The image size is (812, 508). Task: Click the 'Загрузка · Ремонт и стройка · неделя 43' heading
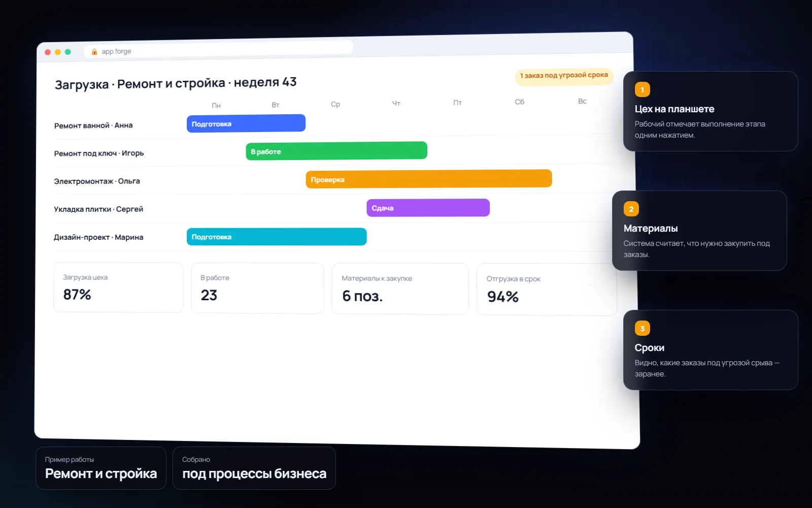[x=176, y=83]
